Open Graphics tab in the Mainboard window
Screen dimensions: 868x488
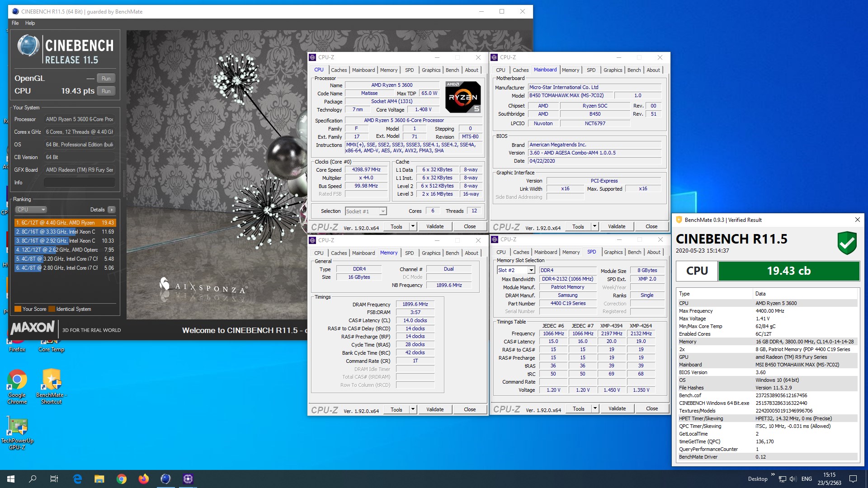tap(613, 70)
